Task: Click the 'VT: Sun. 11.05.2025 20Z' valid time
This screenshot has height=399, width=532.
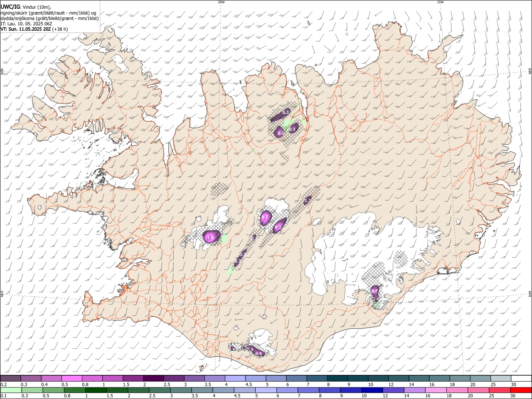Action: coord(26,29)
